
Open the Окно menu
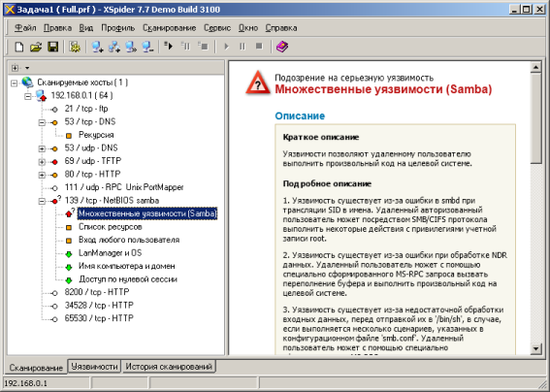tap(248, 28)
